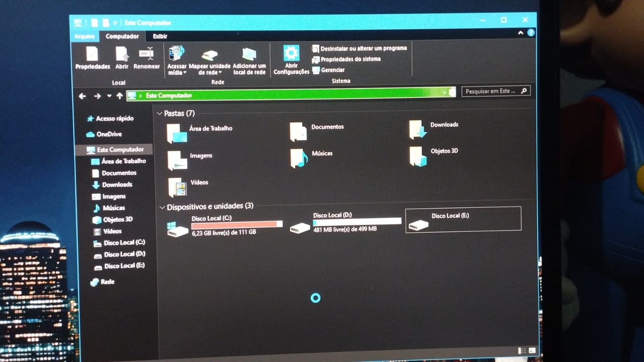
Task: Select Disco Local (D:) in navigation pane
Action: click(120, 254)
